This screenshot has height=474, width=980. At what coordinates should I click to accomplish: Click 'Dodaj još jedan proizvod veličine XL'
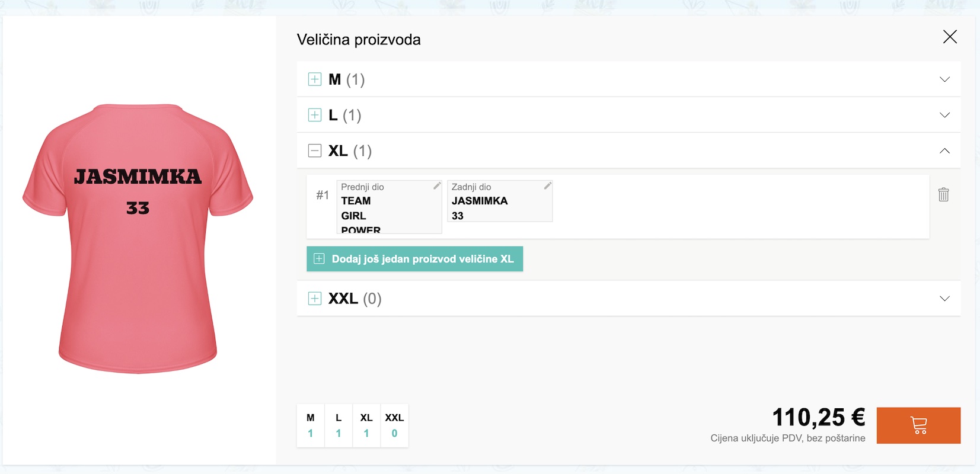tap(414, 259)
